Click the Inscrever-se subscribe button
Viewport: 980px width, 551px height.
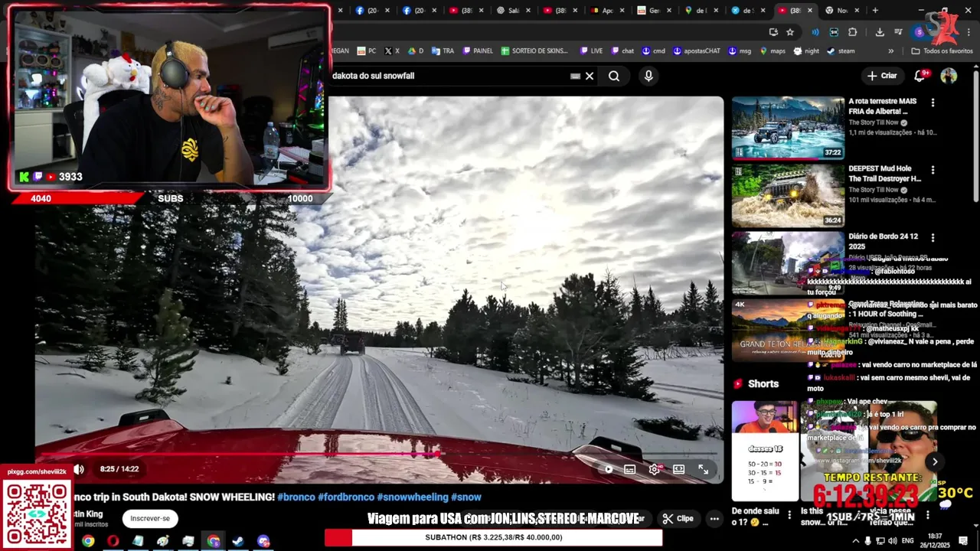(x=150, y=518)
